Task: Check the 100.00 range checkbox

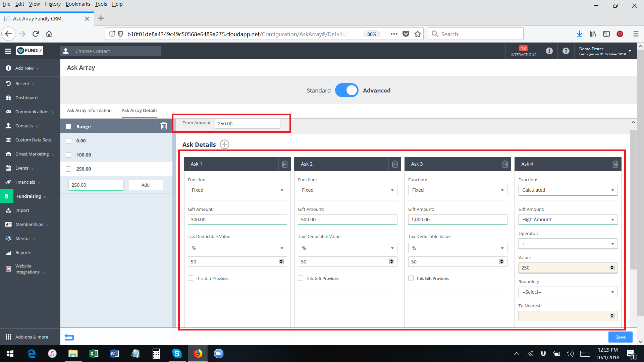Action: coord(68,155)
